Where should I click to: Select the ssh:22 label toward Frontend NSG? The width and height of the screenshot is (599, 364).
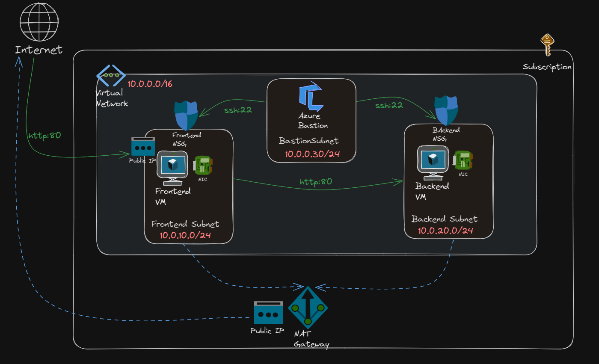[238, 109]
